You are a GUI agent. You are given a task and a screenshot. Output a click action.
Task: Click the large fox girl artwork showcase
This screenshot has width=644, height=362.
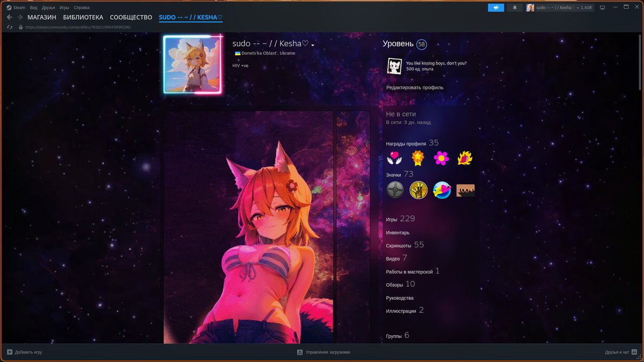click(249, 227)
